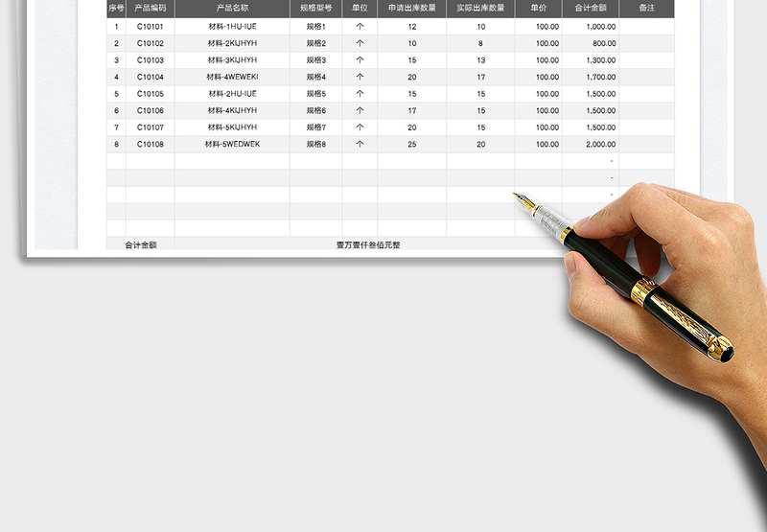The image size is (767, 532).
Task: Click the 备注 column header
Action: pos(646,8)
